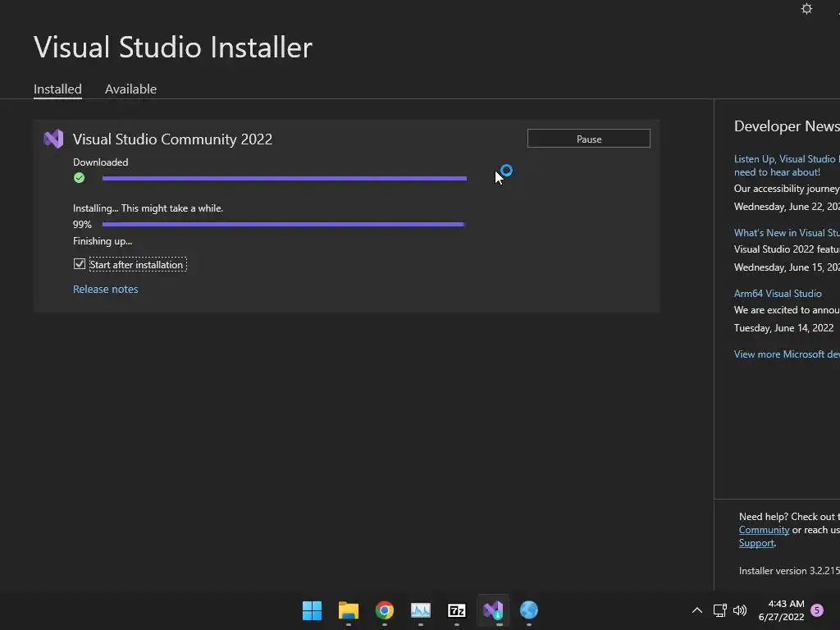Open the settings gear icon at top right
The height and width of the screenshot is (630, 840).
tap(806, 9)
